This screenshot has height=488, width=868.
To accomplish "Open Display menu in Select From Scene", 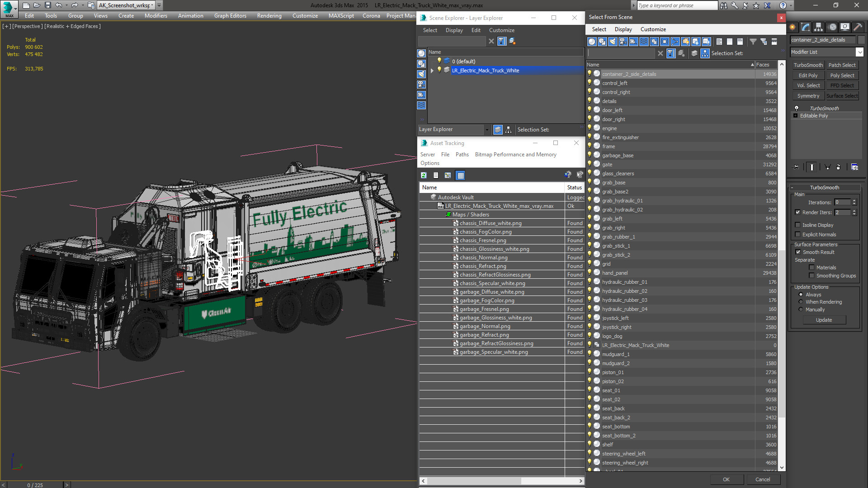I will (623, 29).
